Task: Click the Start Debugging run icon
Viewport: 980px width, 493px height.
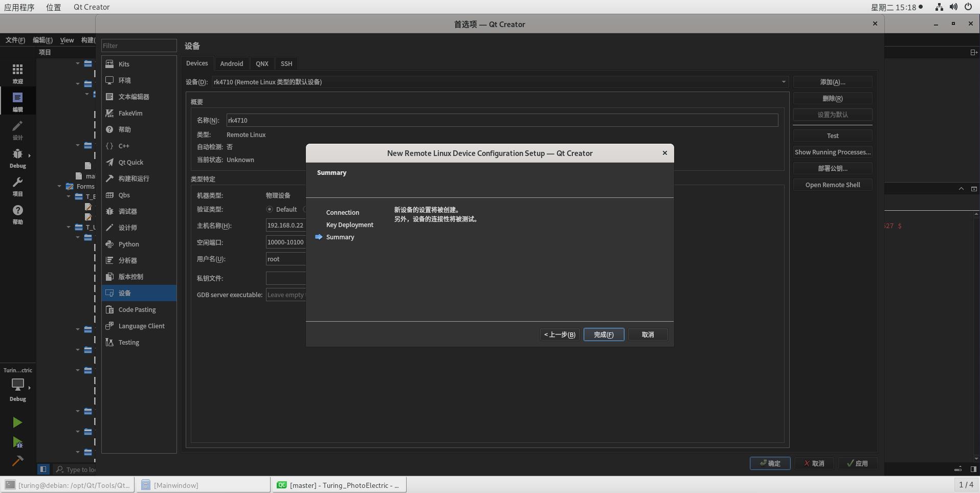Action: 17,442
